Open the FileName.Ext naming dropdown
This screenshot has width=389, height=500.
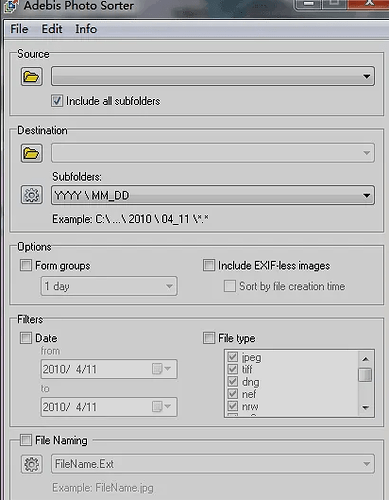point(213,464)
